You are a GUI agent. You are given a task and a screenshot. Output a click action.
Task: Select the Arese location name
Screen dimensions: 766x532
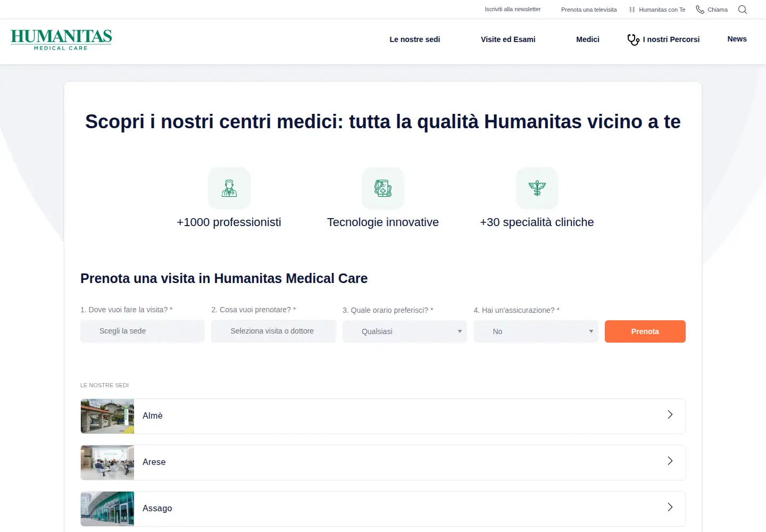154,462
